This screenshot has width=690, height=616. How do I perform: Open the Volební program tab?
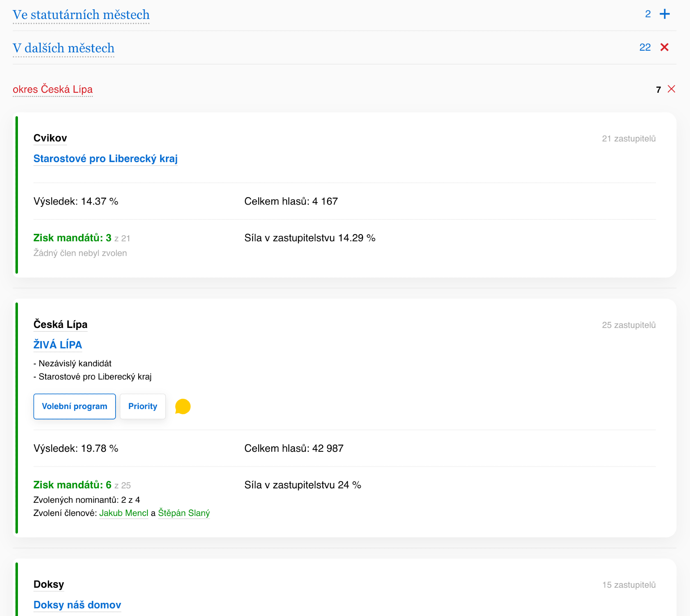click(75, 406)
